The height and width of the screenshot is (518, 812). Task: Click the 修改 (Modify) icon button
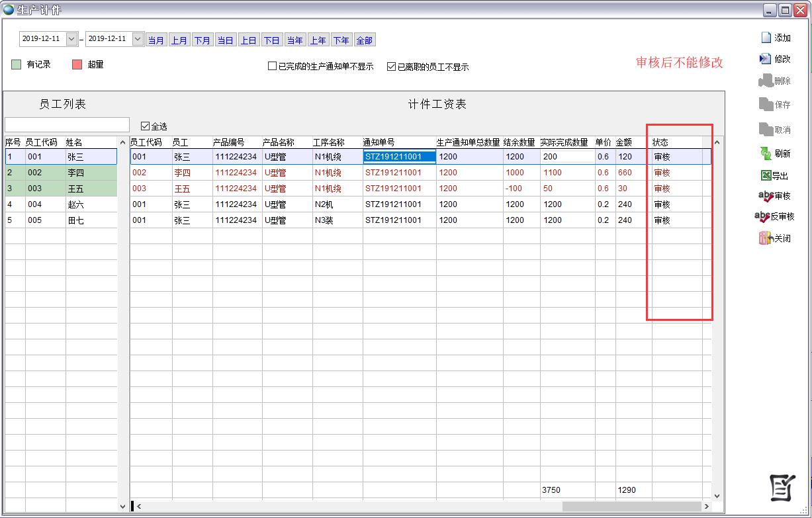click(x=766, y=59)
